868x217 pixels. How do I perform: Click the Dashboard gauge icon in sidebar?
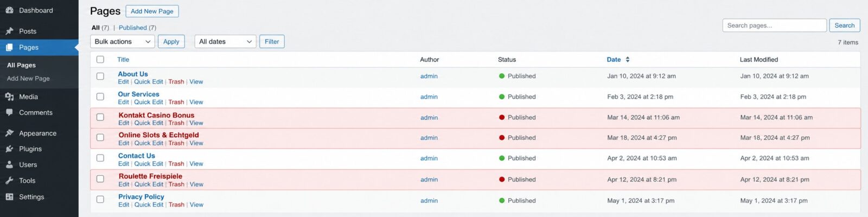pos(9,10)
